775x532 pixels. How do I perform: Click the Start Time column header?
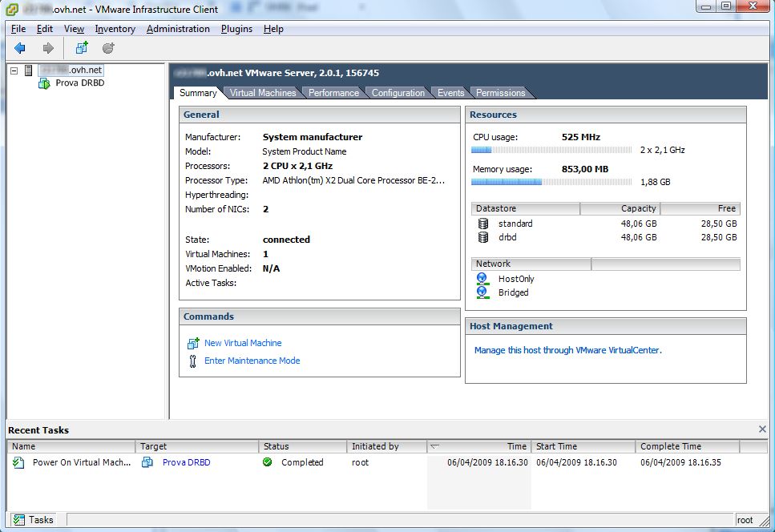click(583, 446)
